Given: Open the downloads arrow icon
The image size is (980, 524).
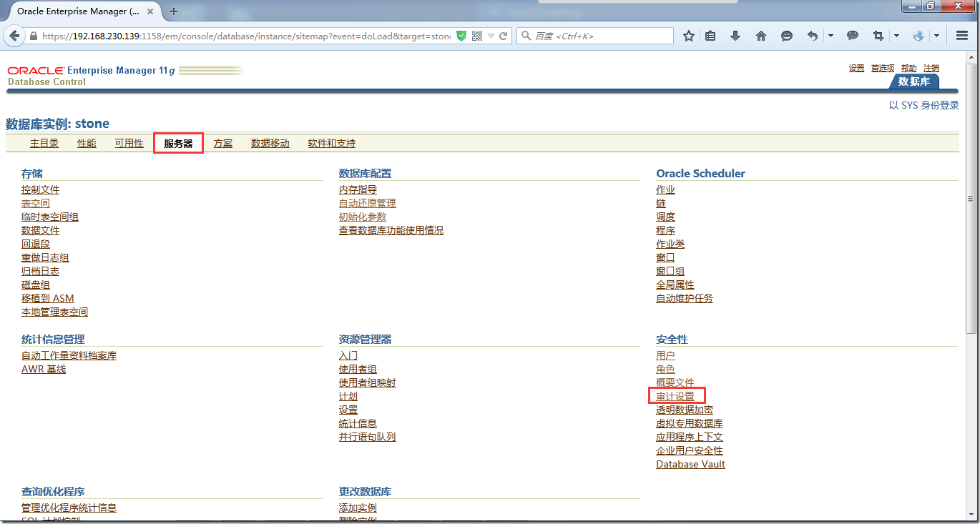Looking at the screenshot, I should pyautogui.click(x=735, y=36).
